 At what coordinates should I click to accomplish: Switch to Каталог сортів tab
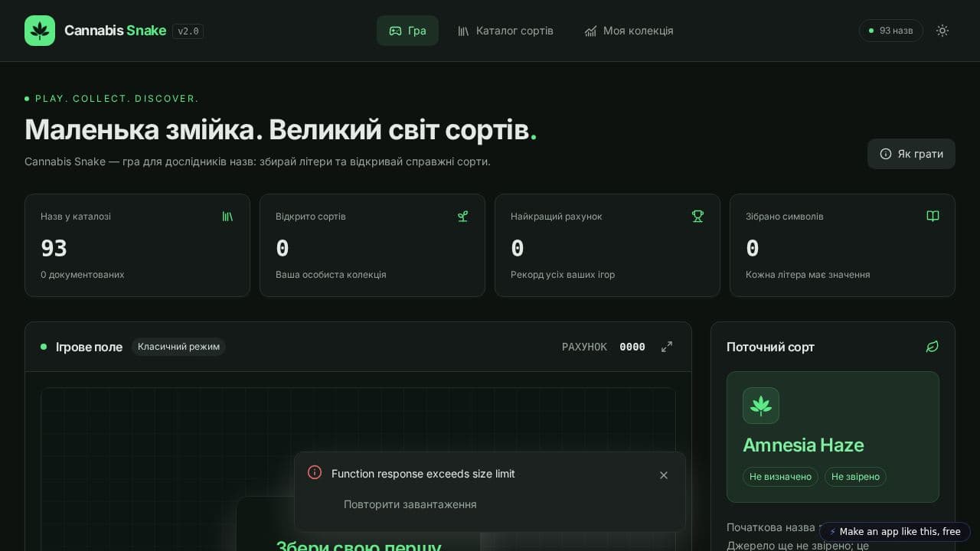pyautogui.click(x=505, y=31)
